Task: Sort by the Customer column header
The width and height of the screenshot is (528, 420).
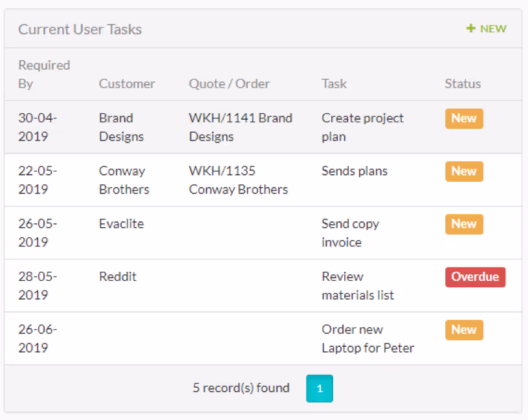Action: (x=127, y=83)
